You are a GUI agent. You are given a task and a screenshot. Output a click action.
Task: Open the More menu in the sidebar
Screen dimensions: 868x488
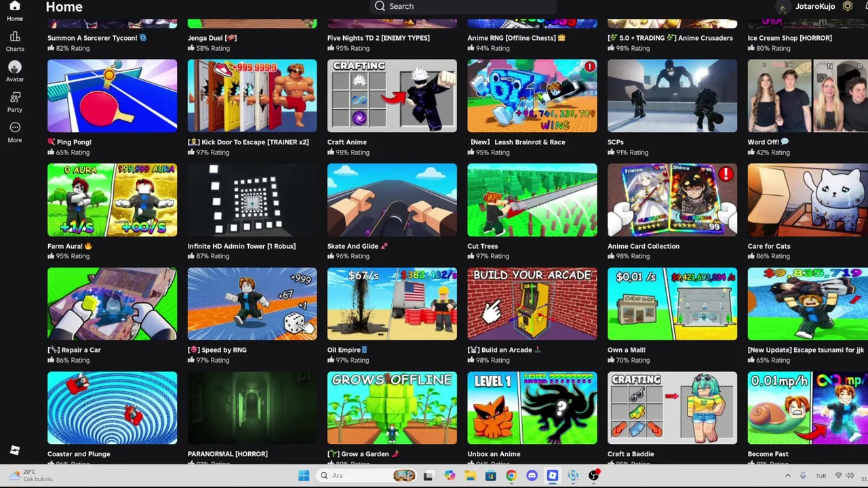(14, 132)
